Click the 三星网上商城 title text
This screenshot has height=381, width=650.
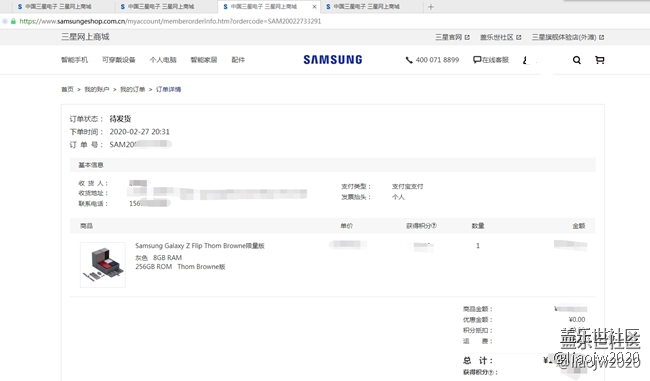tap(85, 37)
